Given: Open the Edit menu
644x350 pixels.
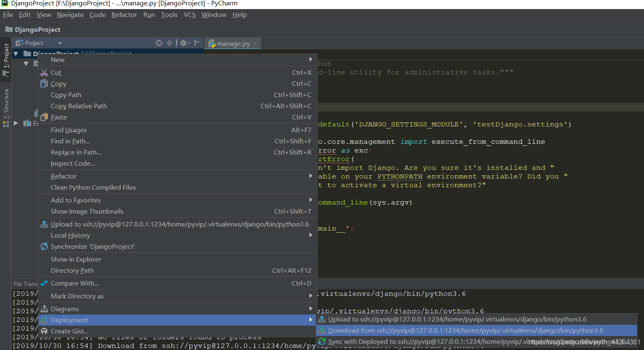Looking at the screenshot, I should (x=25, y=15).
